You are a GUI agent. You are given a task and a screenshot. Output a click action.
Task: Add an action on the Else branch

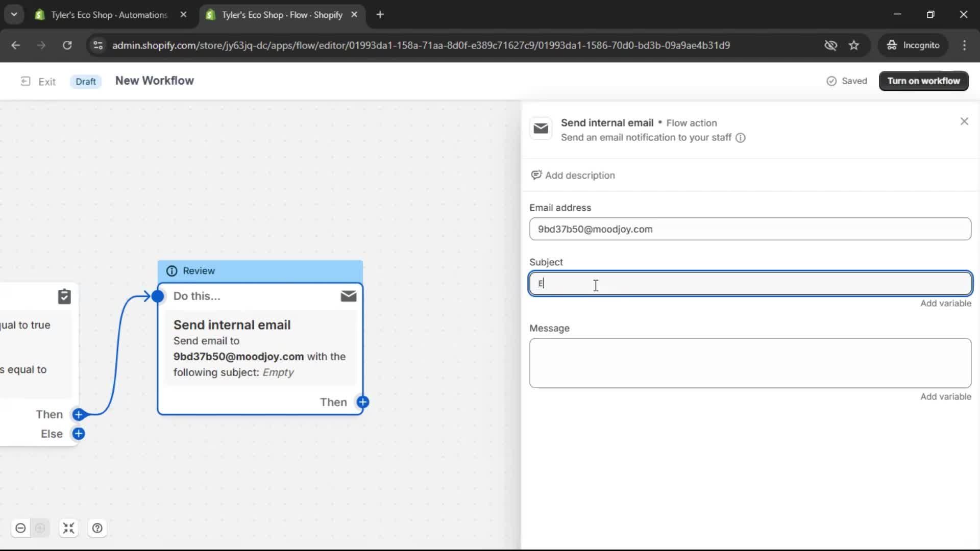[79, 434]
